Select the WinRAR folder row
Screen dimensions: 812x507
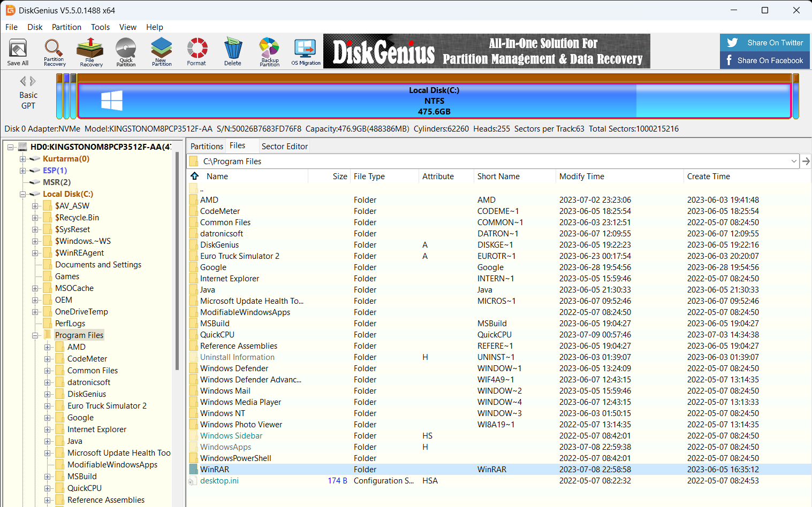pyautogui.click(x=214, y=469)
